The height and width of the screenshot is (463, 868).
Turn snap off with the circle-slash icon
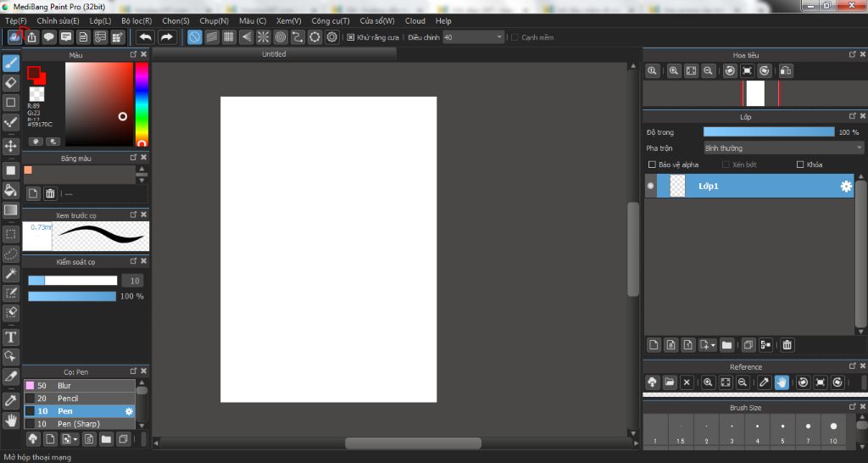[x=194, y=37]
